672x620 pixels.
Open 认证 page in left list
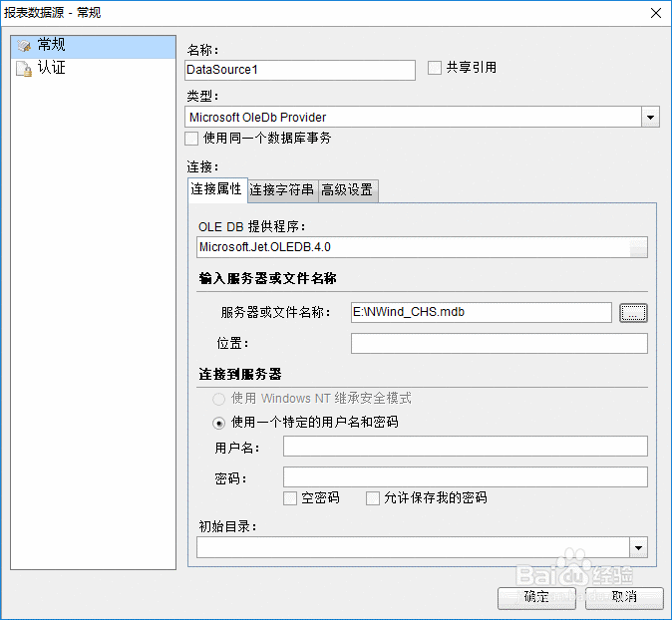(x=93, y=68)
